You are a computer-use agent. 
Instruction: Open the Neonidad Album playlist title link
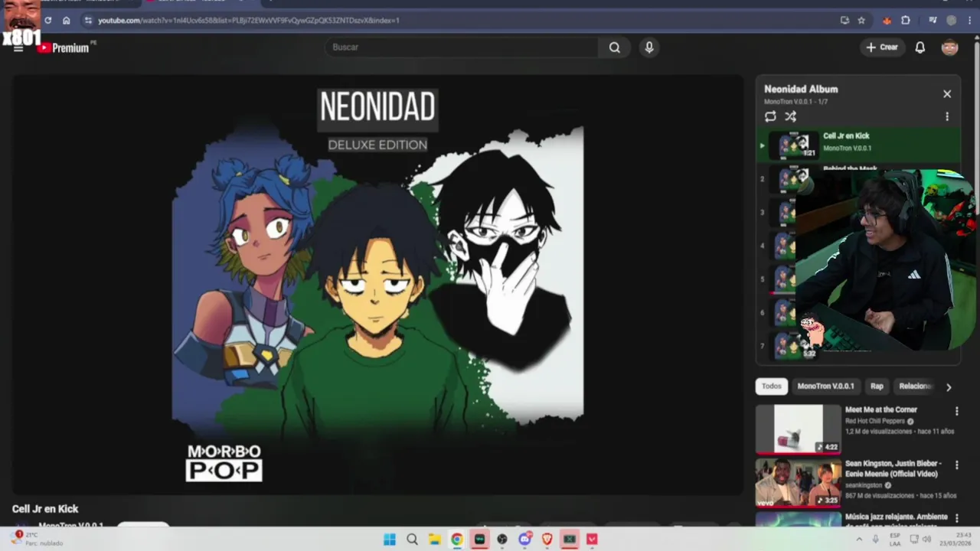[801, 89]
